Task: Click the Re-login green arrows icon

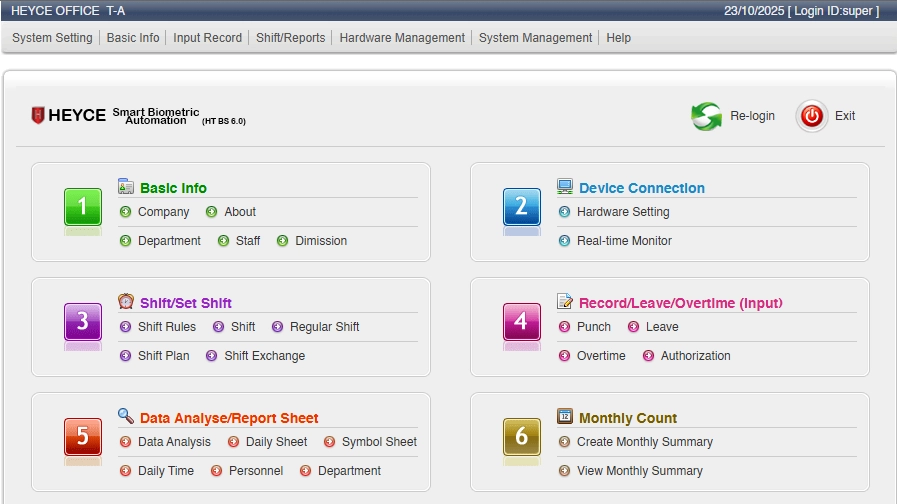Action: coord(707,116)
